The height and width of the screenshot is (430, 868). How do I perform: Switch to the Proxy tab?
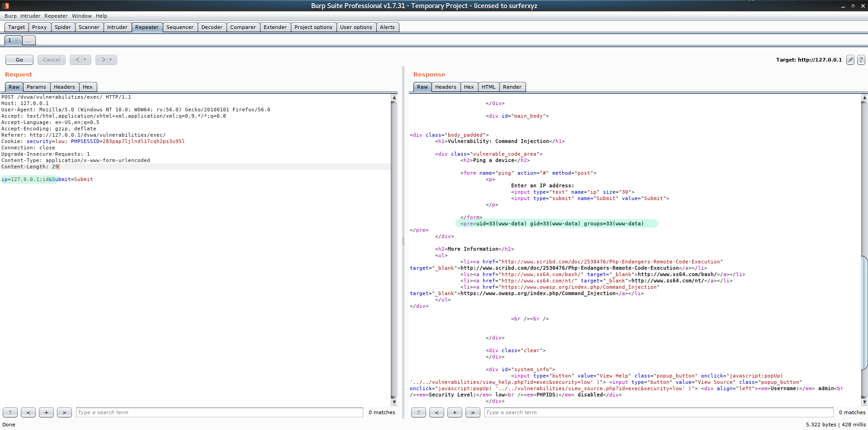[x=39, y=27]
